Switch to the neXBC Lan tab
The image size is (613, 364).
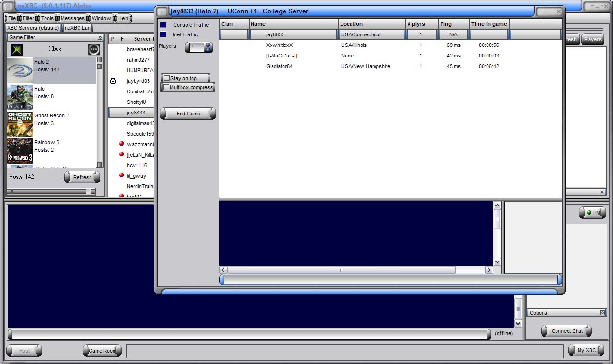tap(78, 28)
